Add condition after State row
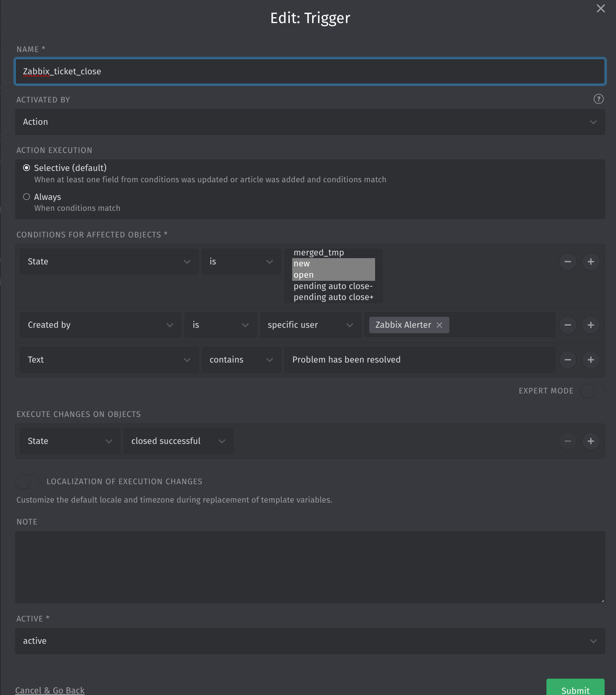This screenshot has height=695, width=616. coord(591,261)
